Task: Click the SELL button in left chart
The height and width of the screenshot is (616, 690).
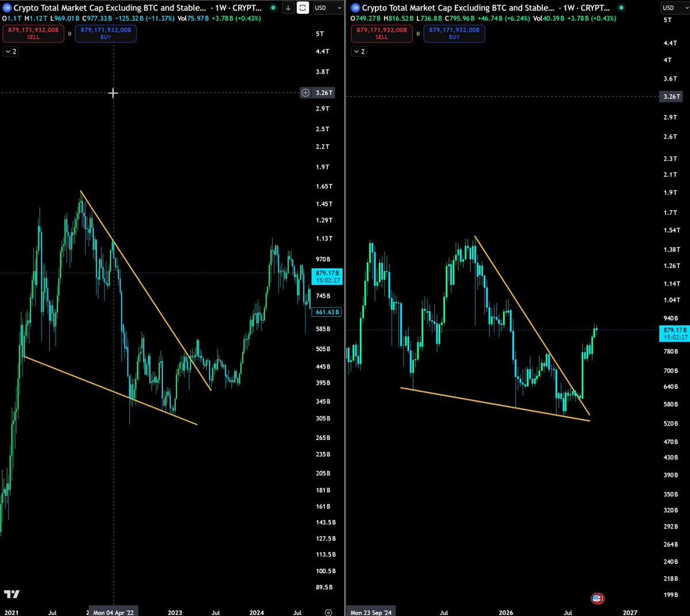Action: (33, 33)
